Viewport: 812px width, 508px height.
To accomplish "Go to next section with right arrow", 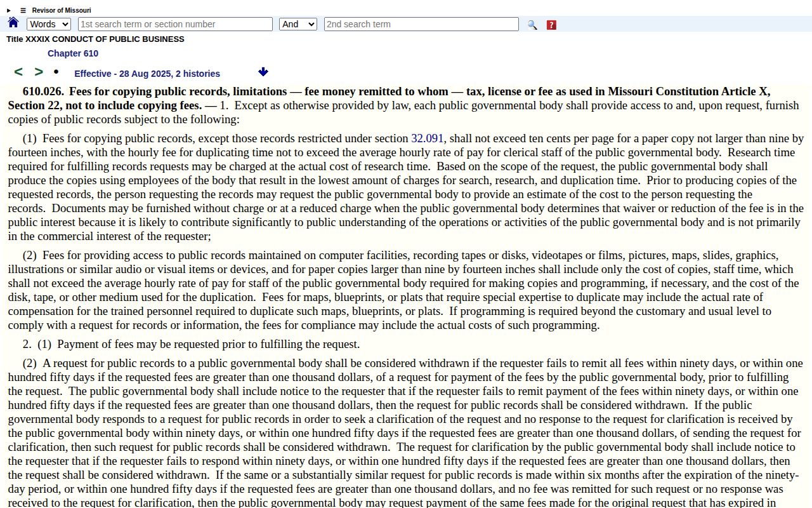I will [x=39, y=72].
